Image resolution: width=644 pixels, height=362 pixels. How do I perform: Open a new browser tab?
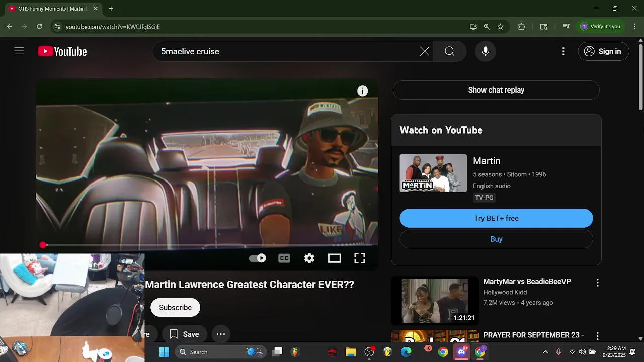pyautogui.click(x=111, y=9)
